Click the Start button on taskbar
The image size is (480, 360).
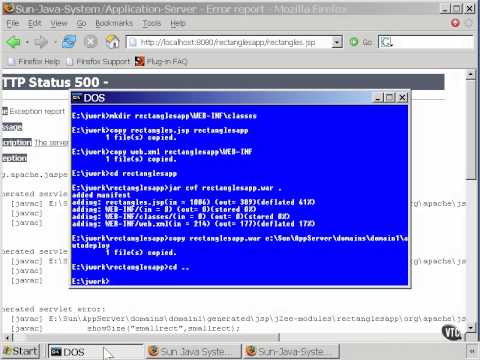21,351
